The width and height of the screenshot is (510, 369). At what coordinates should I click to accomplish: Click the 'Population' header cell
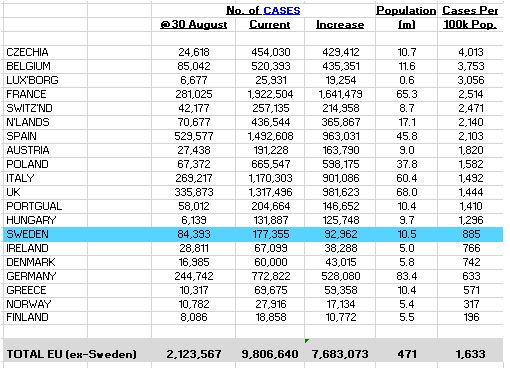406,11
